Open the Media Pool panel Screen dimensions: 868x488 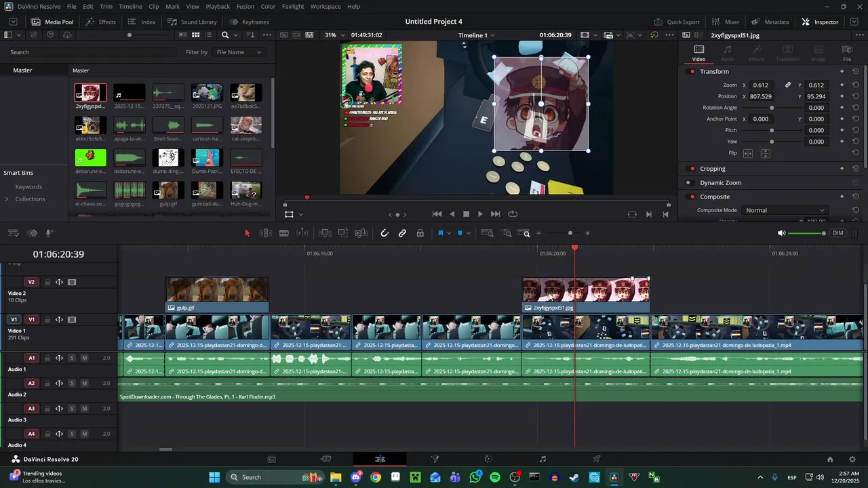coord(52,22)
